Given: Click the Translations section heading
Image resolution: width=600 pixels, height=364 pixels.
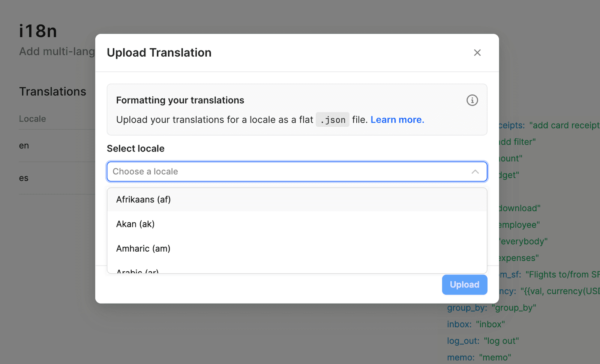Looking at the screenshot, I should [x=52, y=91].
